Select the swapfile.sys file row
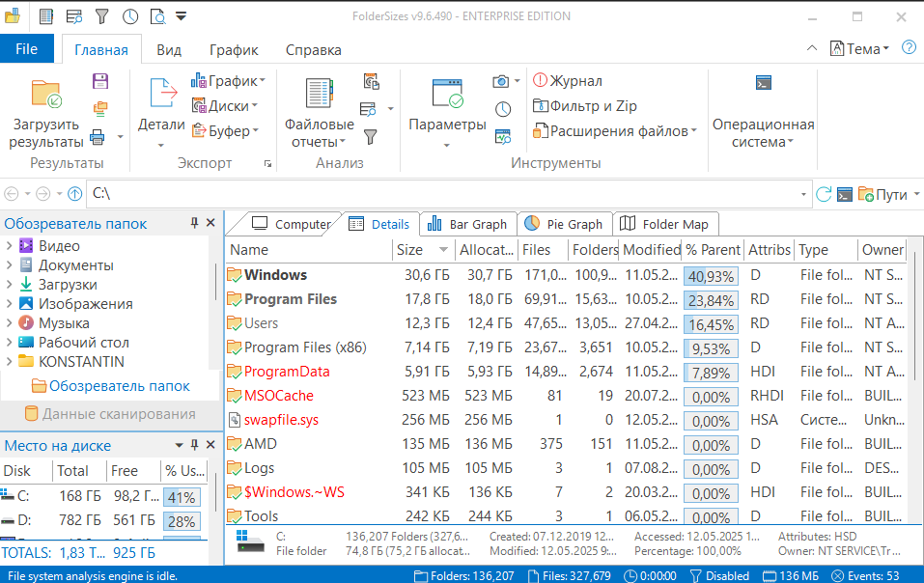The image size is (924, 583). pyautogui.click(x=565, y=420)
